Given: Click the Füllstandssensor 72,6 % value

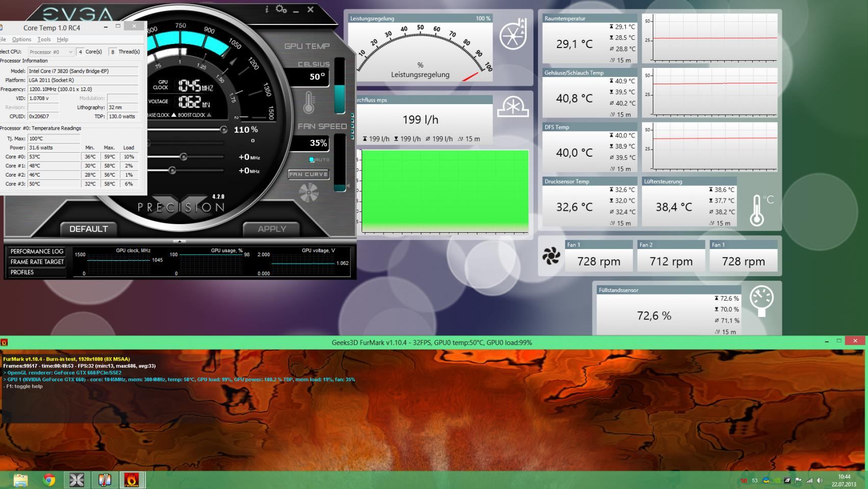Looking at the screenshot, I should pos(654,315).
